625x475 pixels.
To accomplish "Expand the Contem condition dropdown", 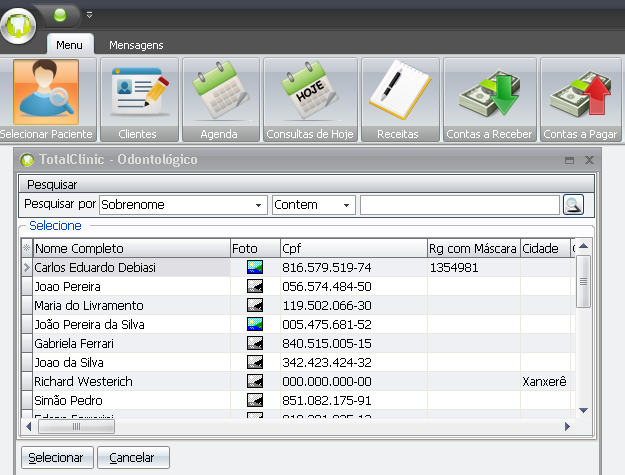I will [x=346, y=205].
